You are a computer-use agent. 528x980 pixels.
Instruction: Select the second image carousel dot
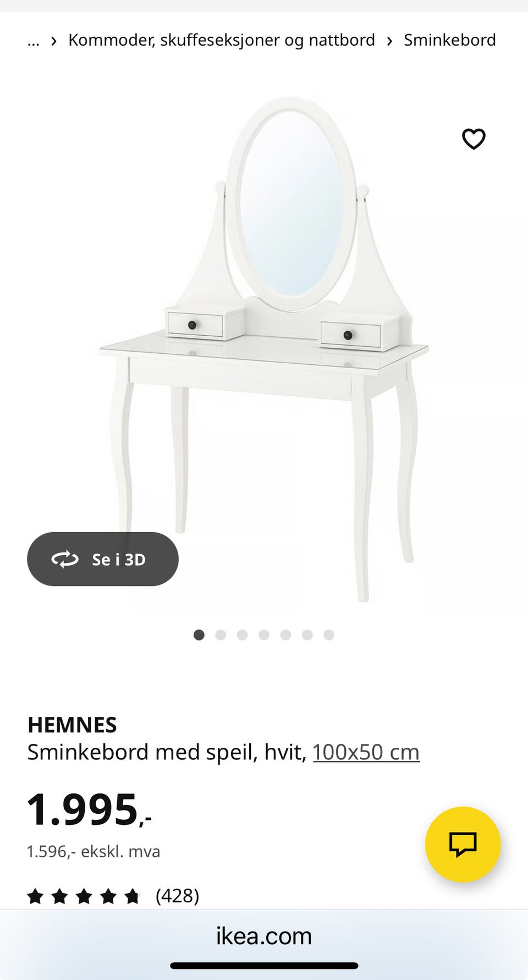221,635
